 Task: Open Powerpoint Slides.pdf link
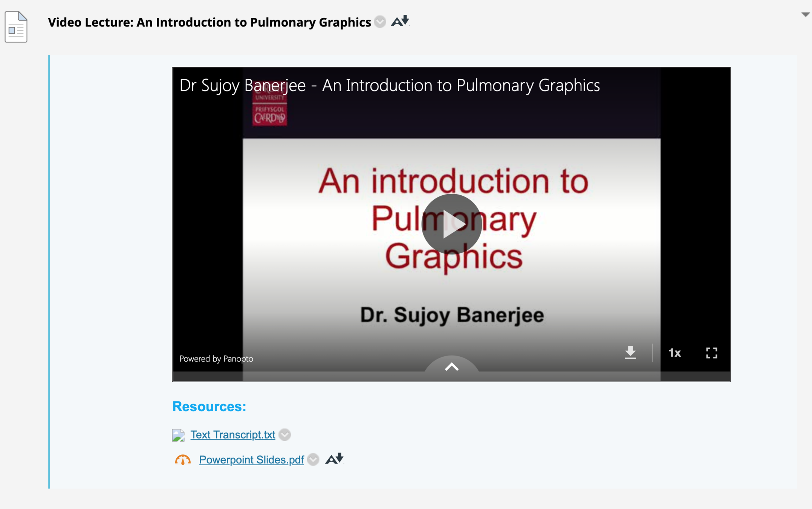(x=251, y=460)
